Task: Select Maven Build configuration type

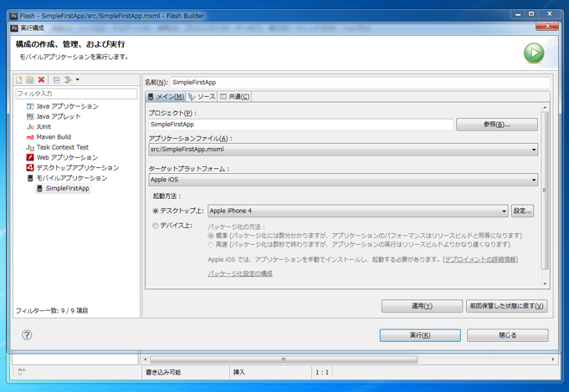Action: 49,137
